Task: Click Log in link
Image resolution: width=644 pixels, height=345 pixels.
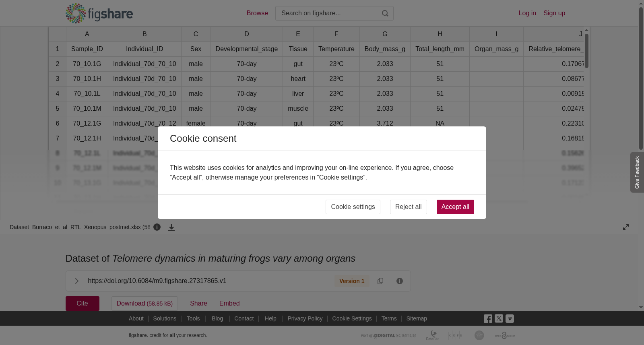Action: (527, 13)
